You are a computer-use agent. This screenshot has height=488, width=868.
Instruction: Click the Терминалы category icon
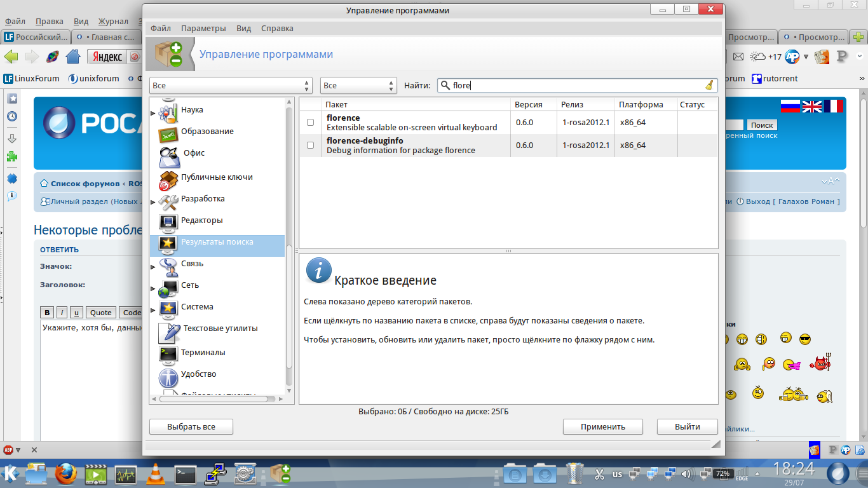pos(168,354)
